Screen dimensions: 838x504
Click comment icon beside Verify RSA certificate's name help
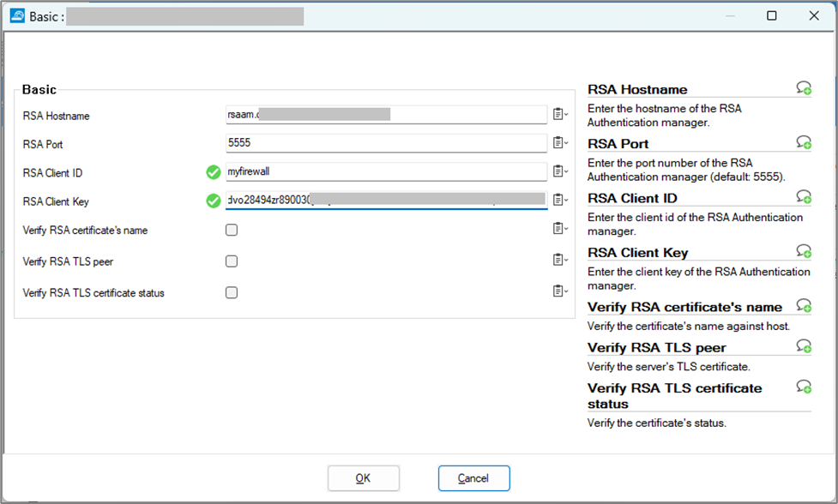pos(804,306)
